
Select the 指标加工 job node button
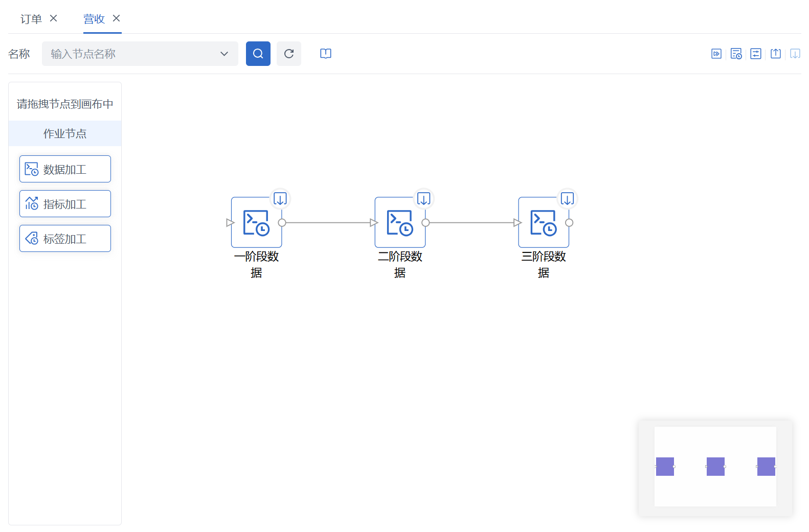[x=65, y=204]
